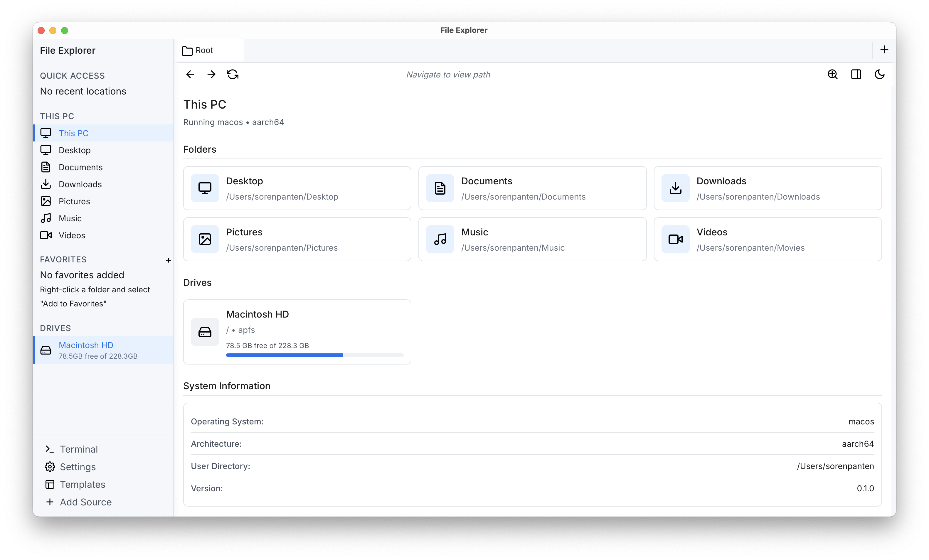Navigate back using the back arrow
This screenshot has width=929, height=560.
190,74
